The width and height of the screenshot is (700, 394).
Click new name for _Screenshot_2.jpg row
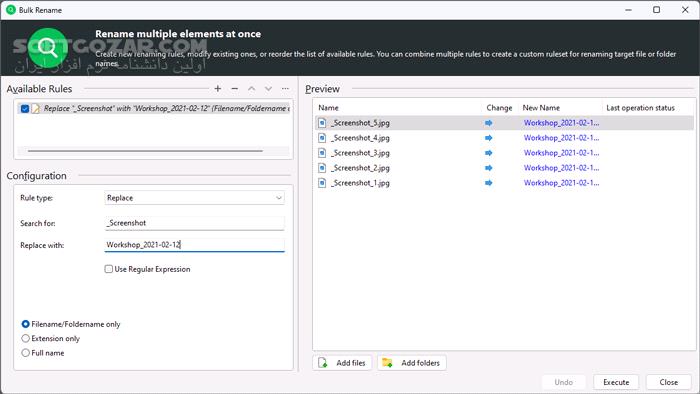pos(561,168)
